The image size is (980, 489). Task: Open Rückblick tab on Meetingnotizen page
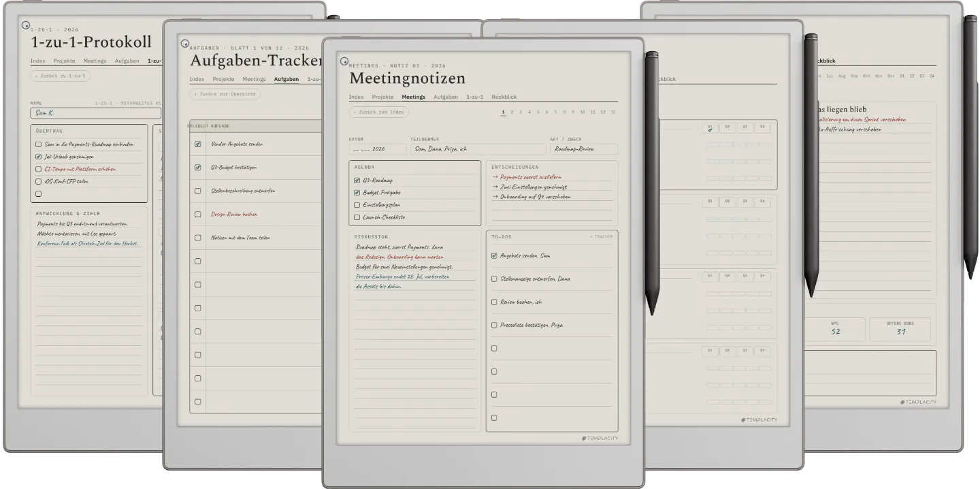(x=504, y=97)
